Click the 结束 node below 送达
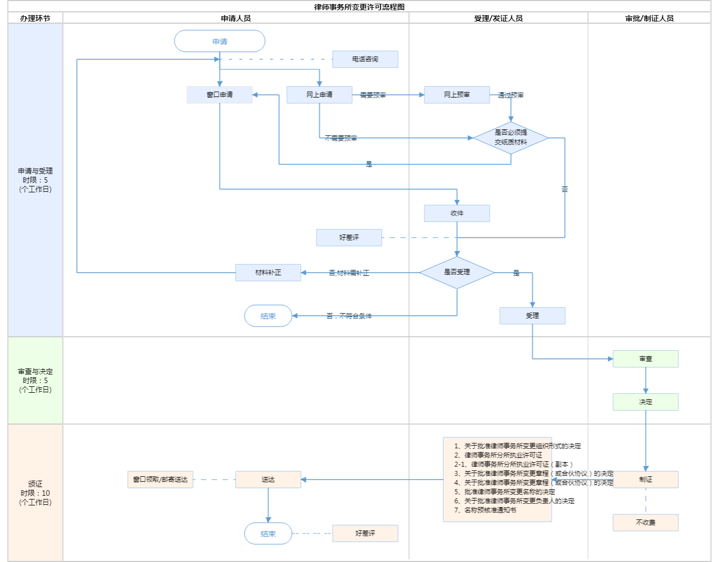The width and height of the screenshot is (728, 562). (x=268, y=534)
